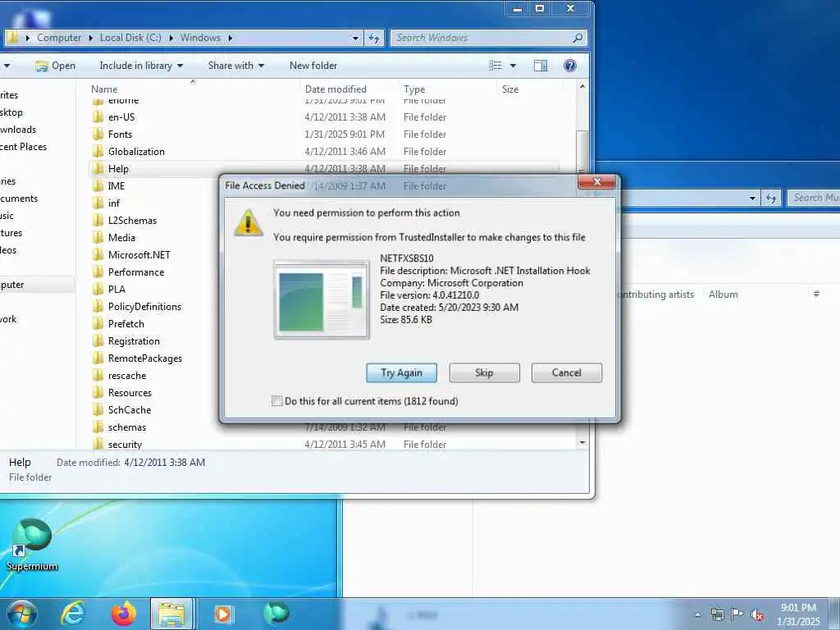Click the search magnifier icon
Screen dimensions: 840x630
tap(577, 38)
